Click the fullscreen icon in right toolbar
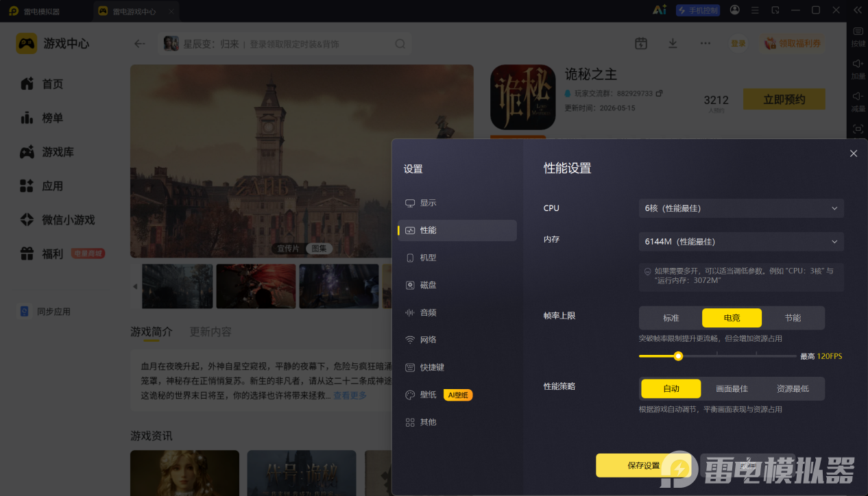Screen dimensions: 868x496 pos(858,129)
